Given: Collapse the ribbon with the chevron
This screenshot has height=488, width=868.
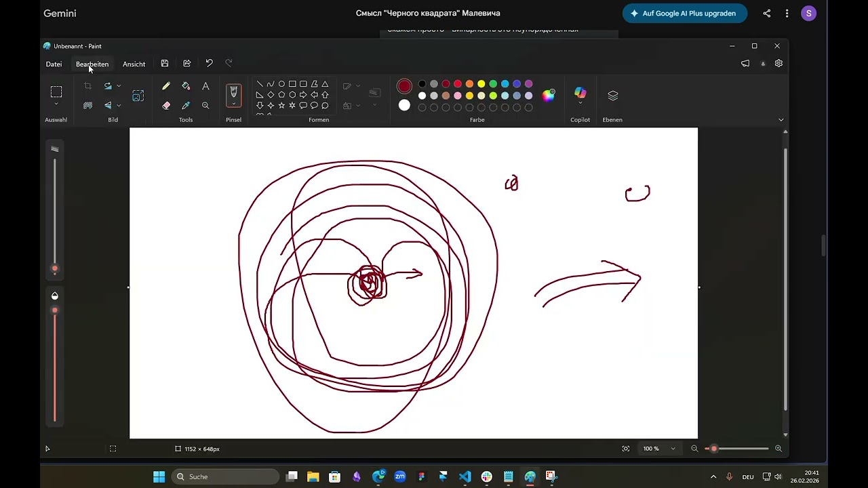Looking at the screenshot, I should pos(781,120).
